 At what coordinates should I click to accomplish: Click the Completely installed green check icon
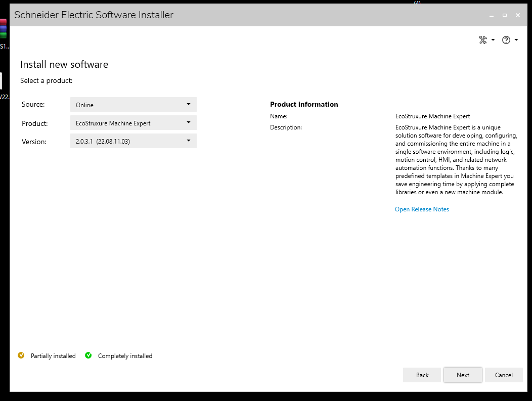[88, 355]
